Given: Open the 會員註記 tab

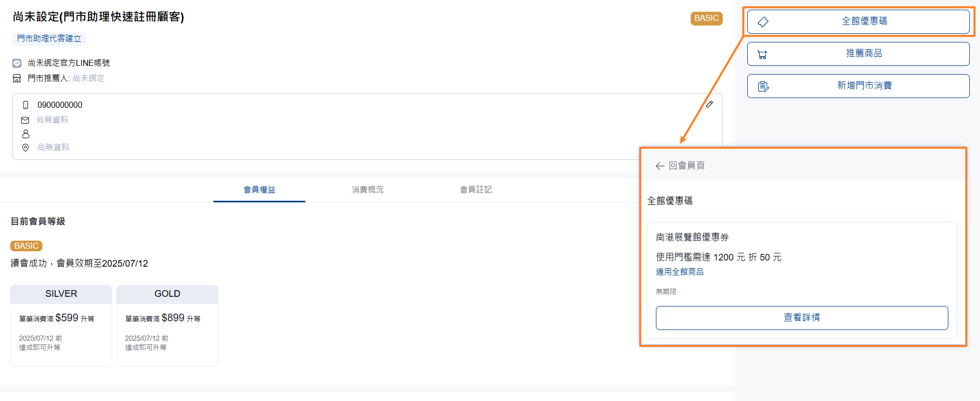Looking at the screenshot, I should point(475,190).
